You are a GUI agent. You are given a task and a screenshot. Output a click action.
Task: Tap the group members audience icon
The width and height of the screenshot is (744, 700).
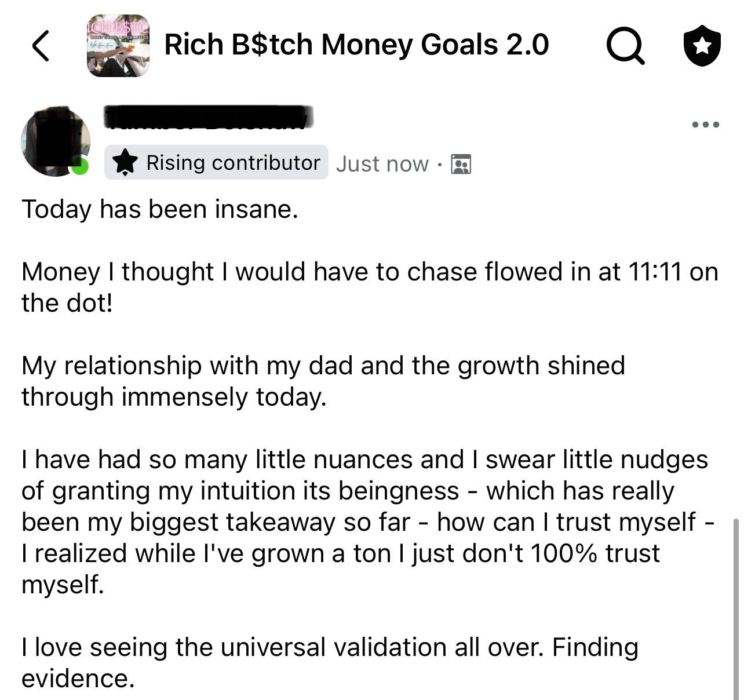click(461, 164)
